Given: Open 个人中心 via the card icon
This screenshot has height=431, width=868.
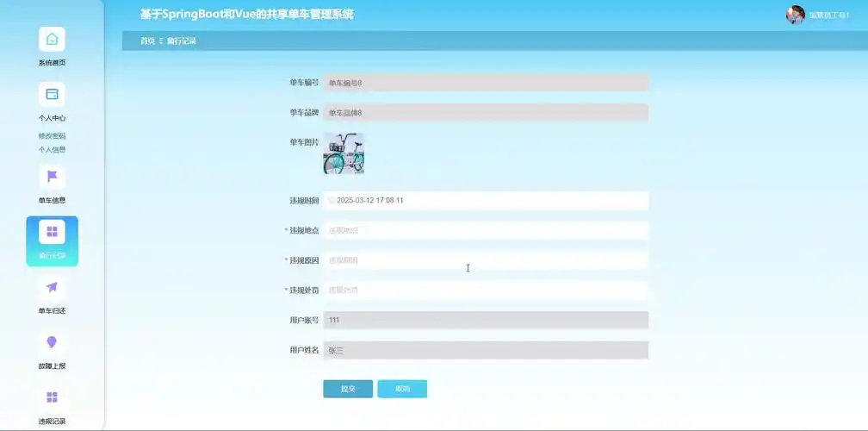Looking at the screenshot, I should pyautogui.click(x=52, y=94).
